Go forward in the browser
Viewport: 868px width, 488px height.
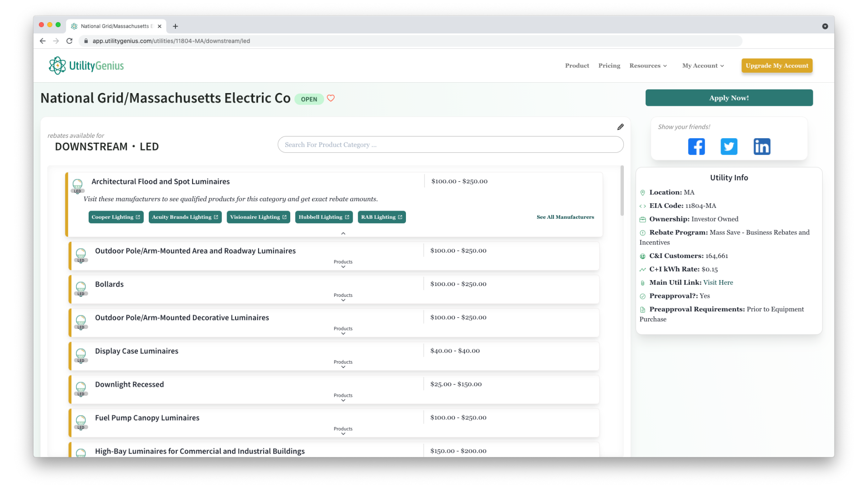(x=56, y=41)
